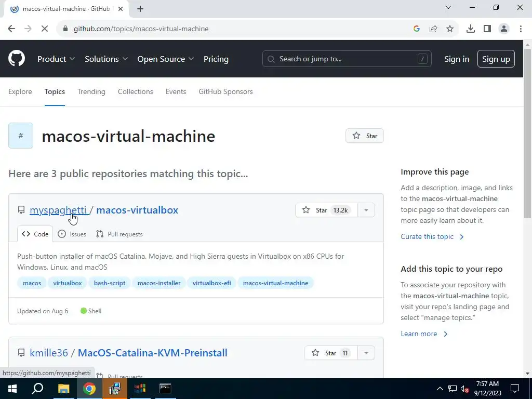Share this page using the share icon
532x399 pixels.
click(x=433, y=29)
